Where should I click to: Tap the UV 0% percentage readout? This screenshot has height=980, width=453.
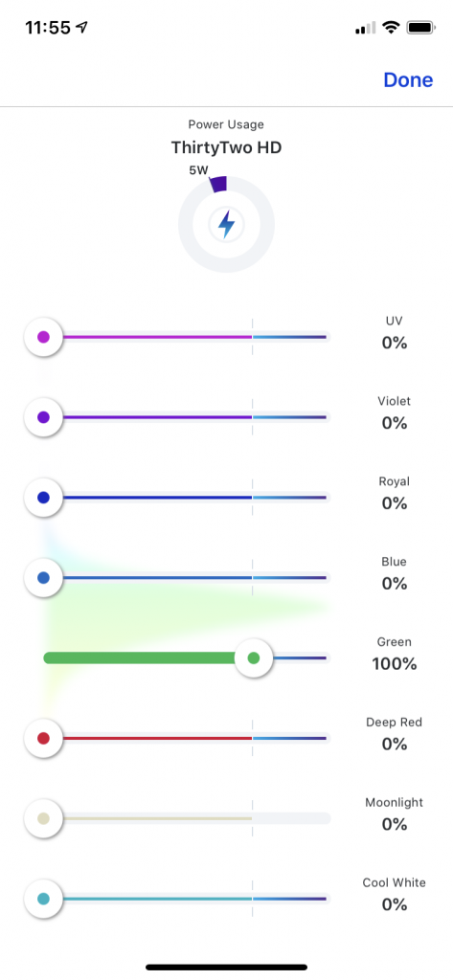395,344
